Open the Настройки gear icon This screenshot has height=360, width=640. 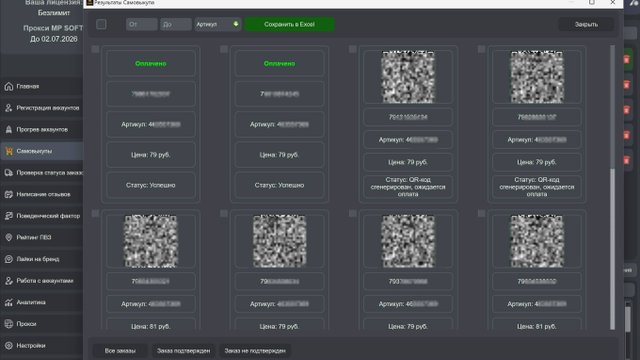9,346
